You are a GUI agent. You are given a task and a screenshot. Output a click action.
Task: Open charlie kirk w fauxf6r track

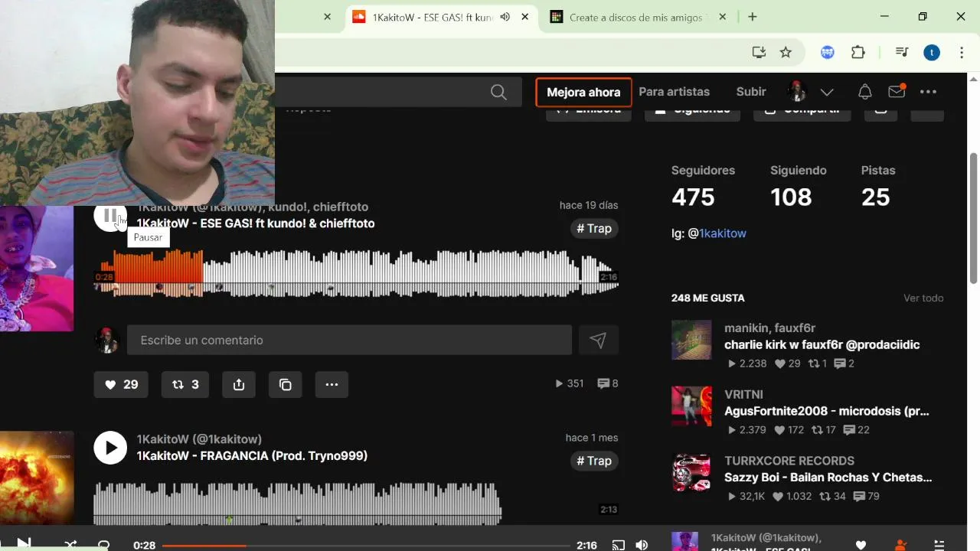click(822, 345)
